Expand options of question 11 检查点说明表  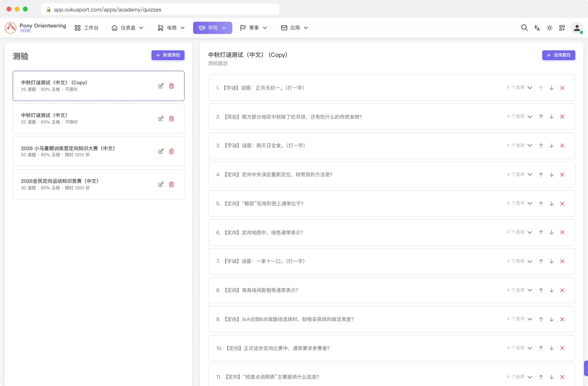coord(530,377)
